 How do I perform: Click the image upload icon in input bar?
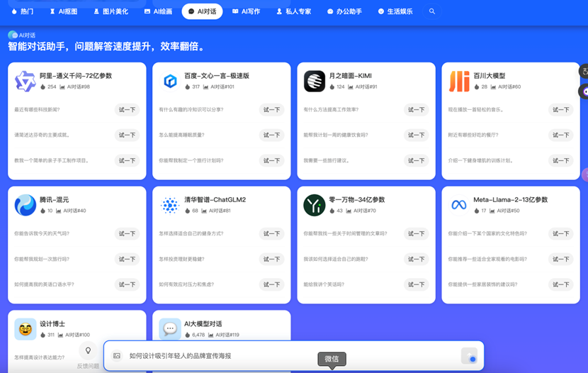(x=117, y=356)
